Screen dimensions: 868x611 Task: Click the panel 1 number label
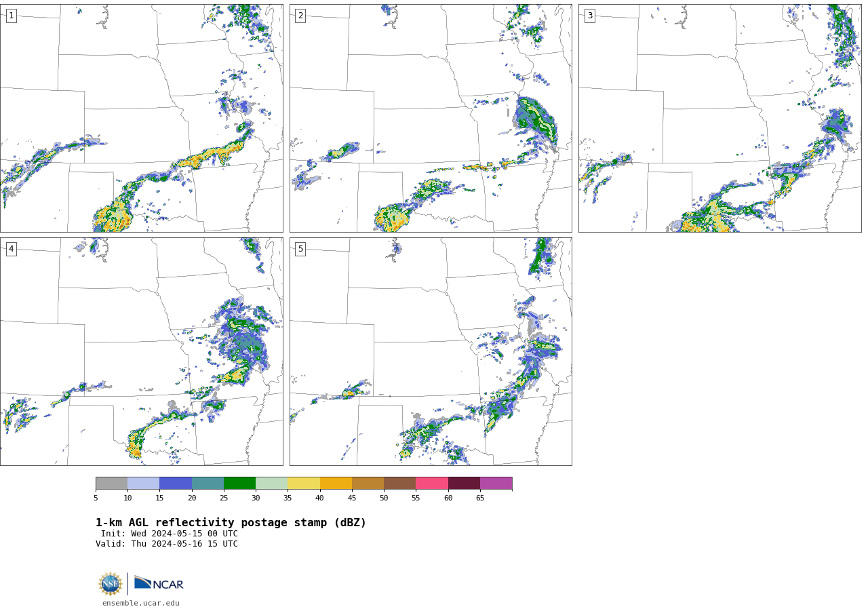pos(11,16)
